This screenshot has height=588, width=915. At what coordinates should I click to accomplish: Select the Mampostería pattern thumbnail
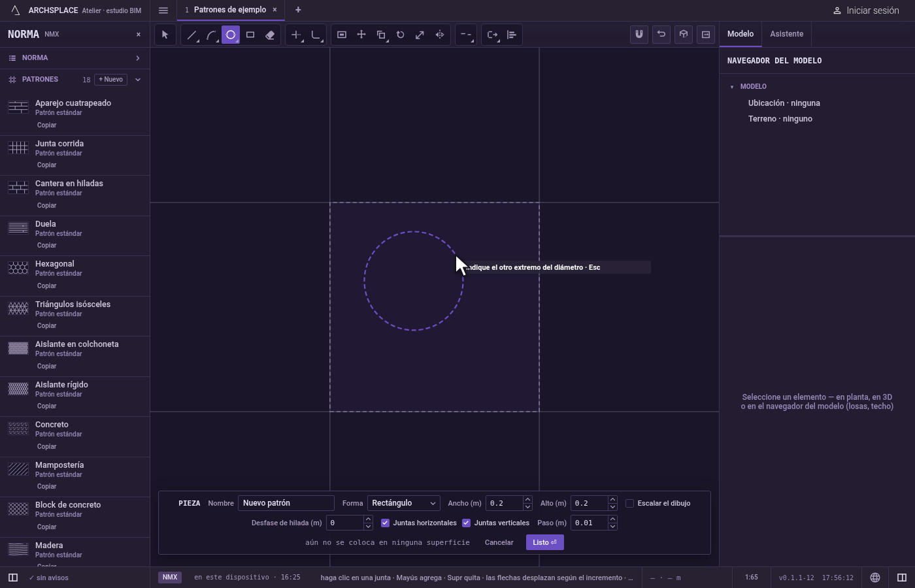[x=18, y=469]
